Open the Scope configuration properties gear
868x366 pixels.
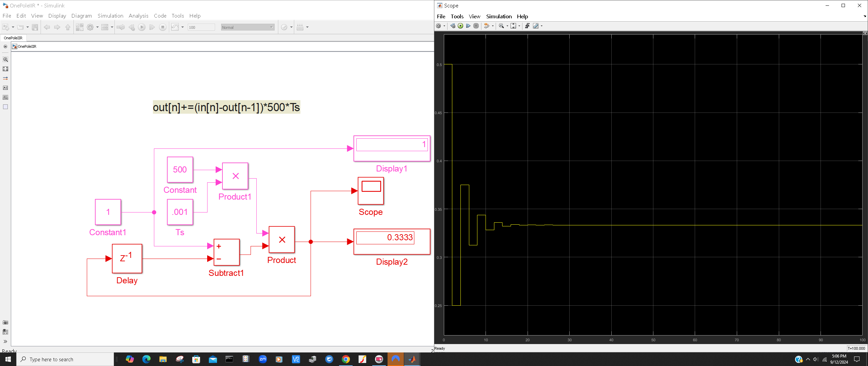click(x=438, y=26)
